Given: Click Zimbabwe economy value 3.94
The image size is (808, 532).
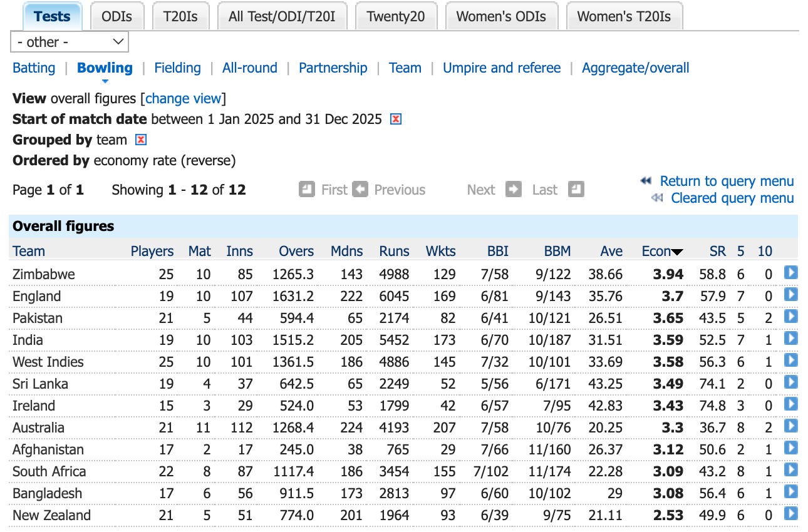Looking at the screenshot, I should coord(668,274).
